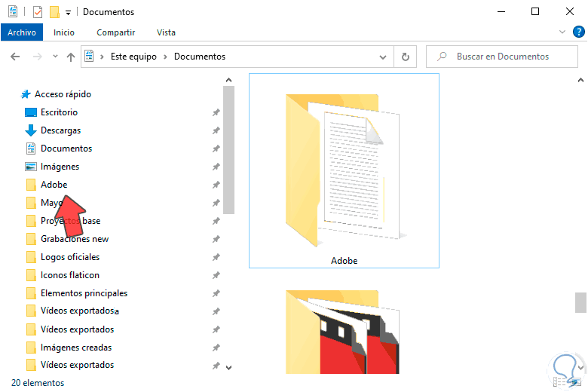Viewport: 588px width, 392px height.
Task: Click the pin icon on the Mayo row
Action: [x=216, y=203]
